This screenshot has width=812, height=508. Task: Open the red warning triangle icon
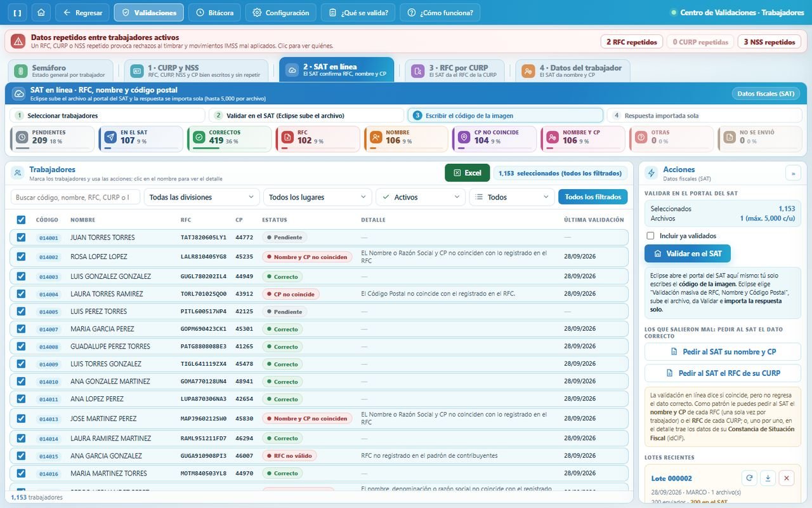pyautogui.click(x=18, y=42)
